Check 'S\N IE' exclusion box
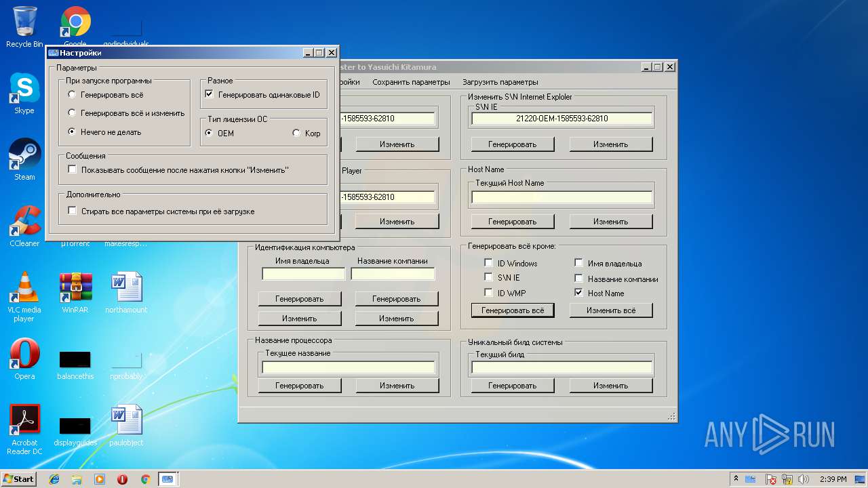This screenshot has height=488, width=868. coord(488,277)
